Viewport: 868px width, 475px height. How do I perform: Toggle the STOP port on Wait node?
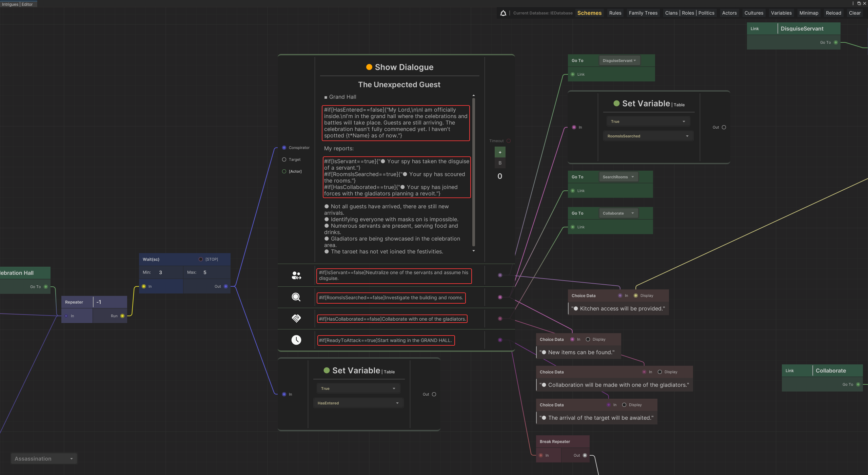pyautogui.click(x=201, y=259)
